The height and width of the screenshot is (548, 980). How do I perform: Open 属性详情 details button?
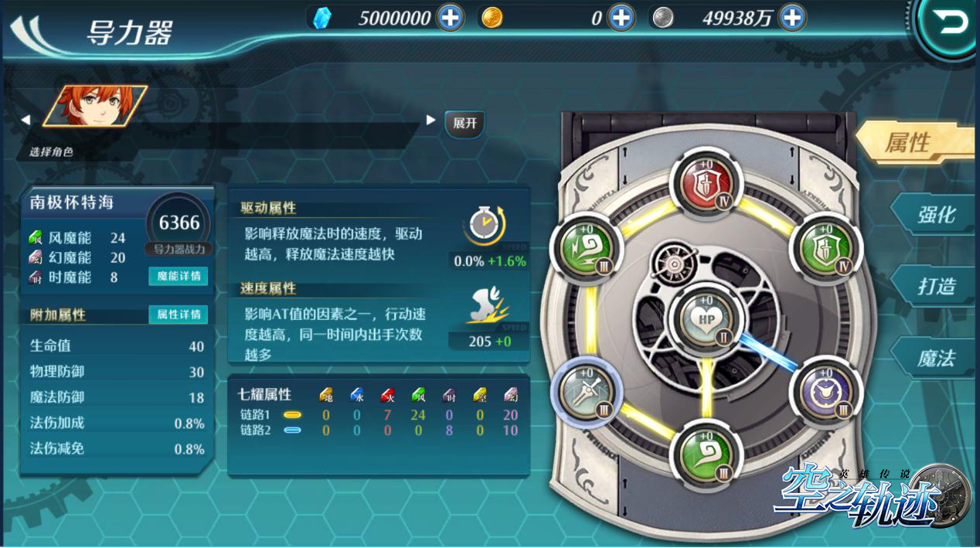tap(179, 315)
